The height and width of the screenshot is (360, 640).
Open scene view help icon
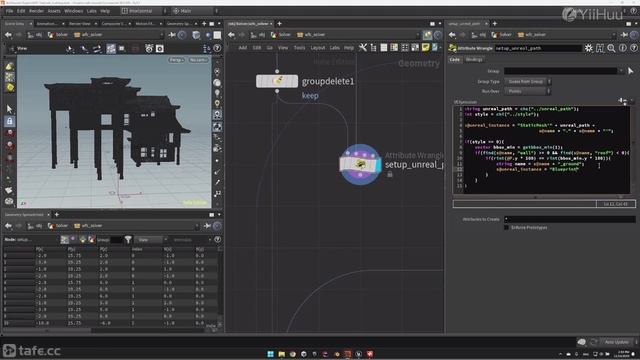pos(217,49)
